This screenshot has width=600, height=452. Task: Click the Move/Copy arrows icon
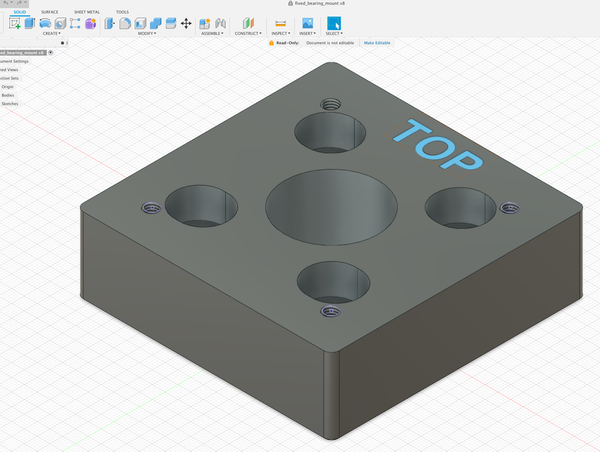(x=186, y=23)
